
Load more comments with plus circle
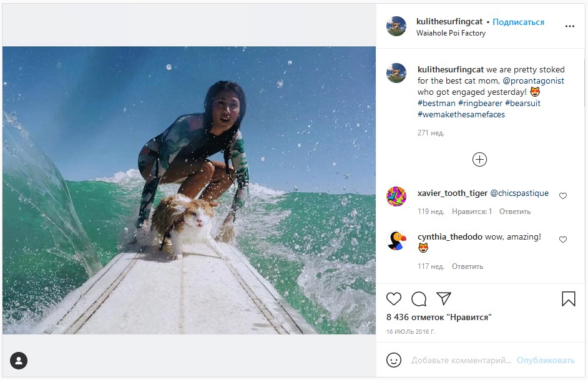(479, 160)
